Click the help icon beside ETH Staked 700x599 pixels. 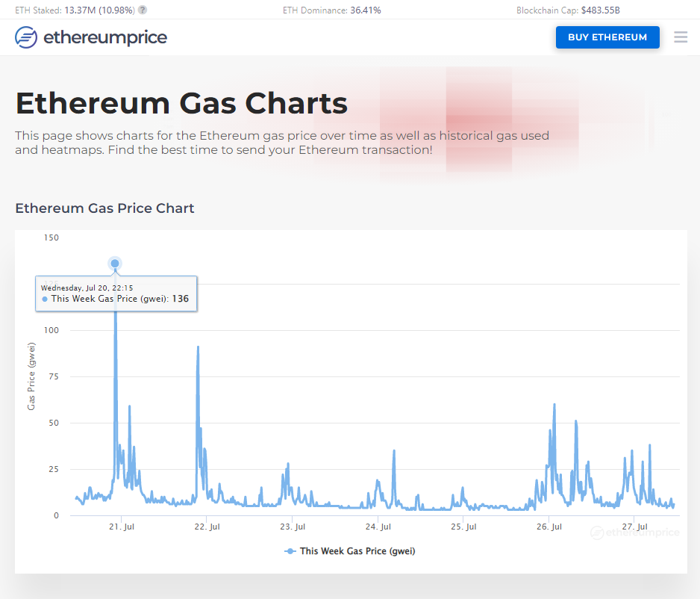pos(143,10)
